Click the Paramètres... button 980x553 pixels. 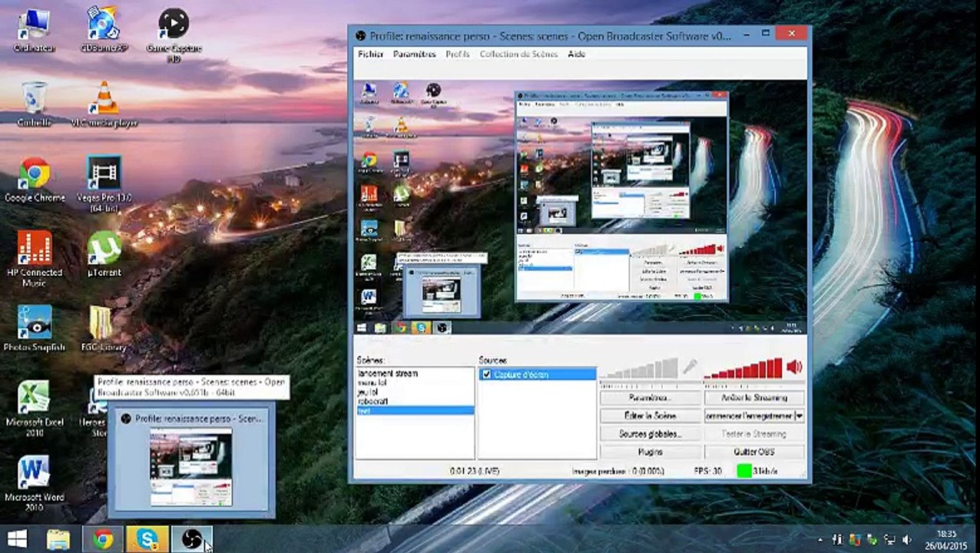click(x=650, y=398)
